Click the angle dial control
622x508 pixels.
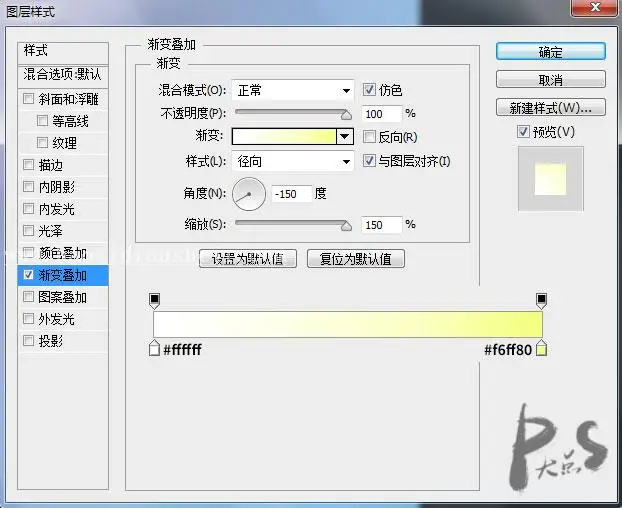click(x=249, y=194)
